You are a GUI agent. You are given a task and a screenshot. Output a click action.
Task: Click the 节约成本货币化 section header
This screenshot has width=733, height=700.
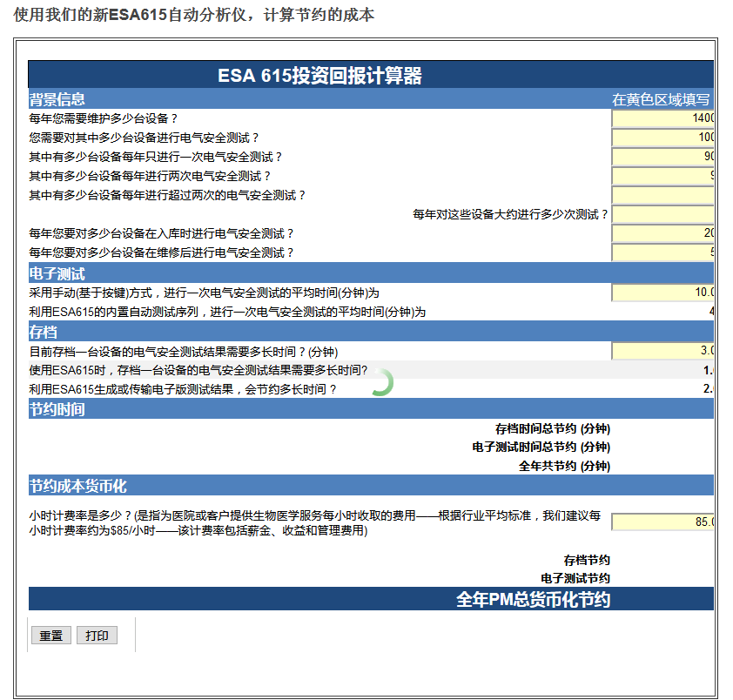[x=77, y=486]
